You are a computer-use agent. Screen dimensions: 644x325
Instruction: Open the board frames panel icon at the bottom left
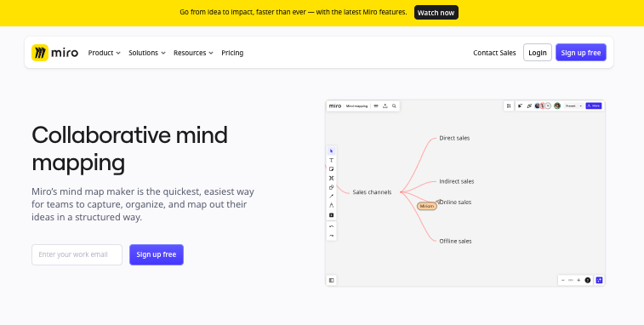332,280
